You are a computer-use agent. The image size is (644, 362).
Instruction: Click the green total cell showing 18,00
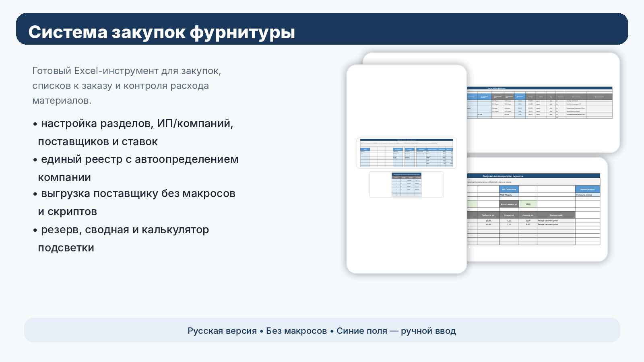[x=528, y=204]
